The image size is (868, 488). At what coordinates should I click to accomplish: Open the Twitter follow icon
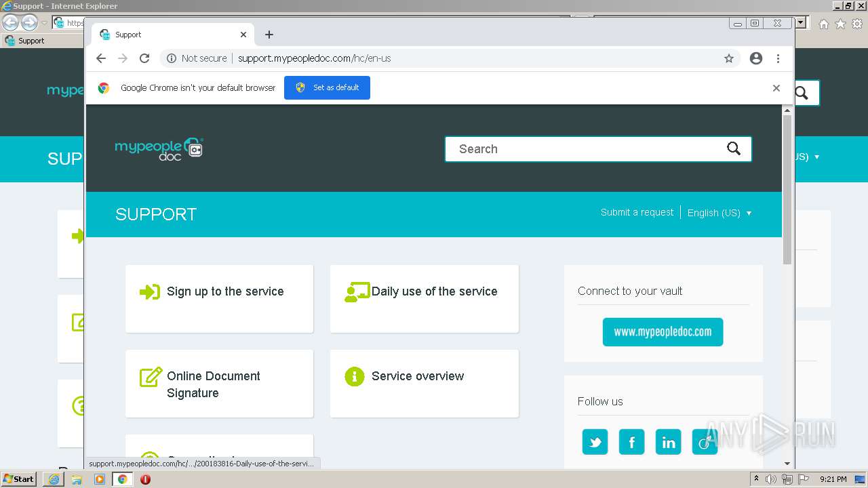595,442
